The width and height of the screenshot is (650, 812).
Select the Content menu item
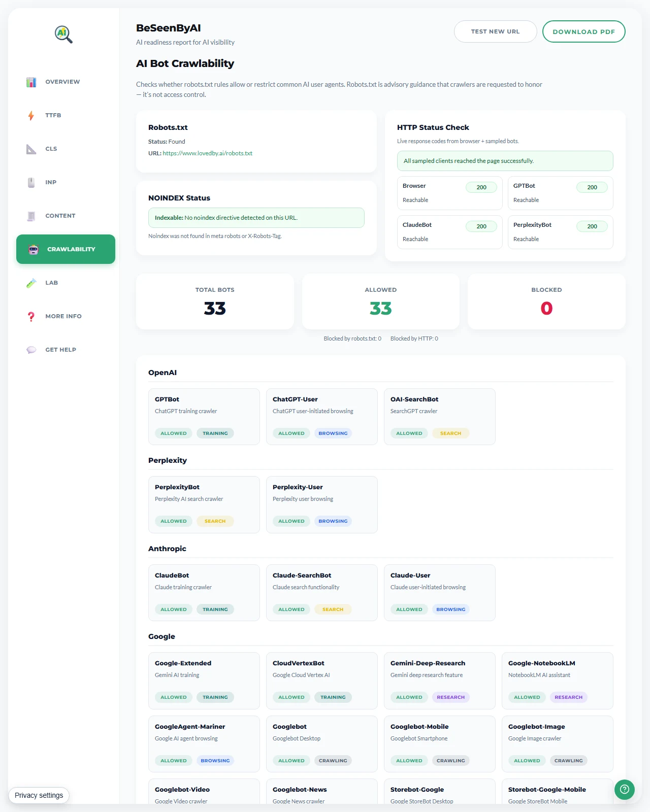click(x=66, y=216)
